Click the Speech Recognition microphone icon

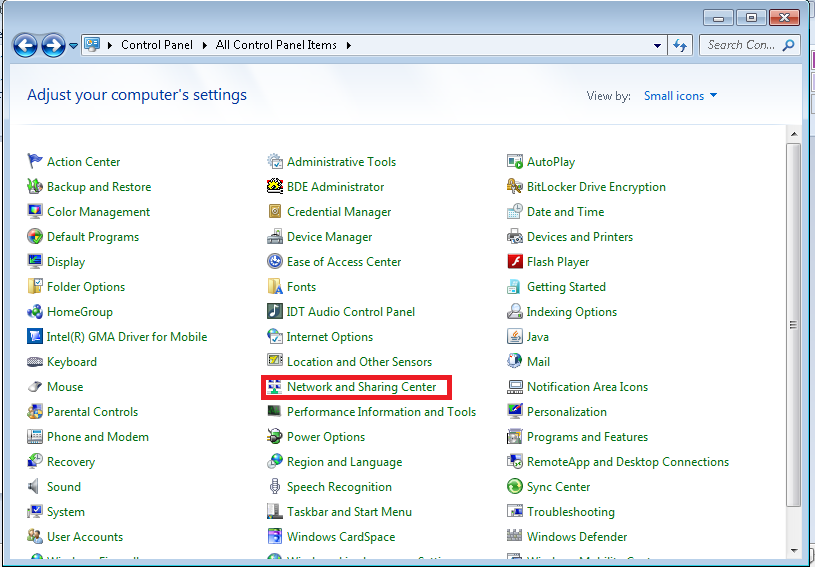pos(274,486)
